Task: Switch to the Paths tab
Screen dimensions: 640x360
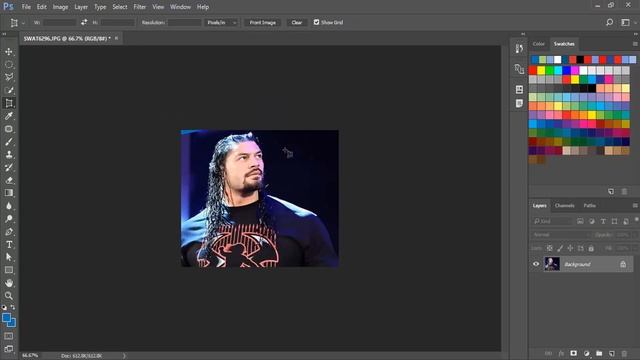Action: coord(589,205)
